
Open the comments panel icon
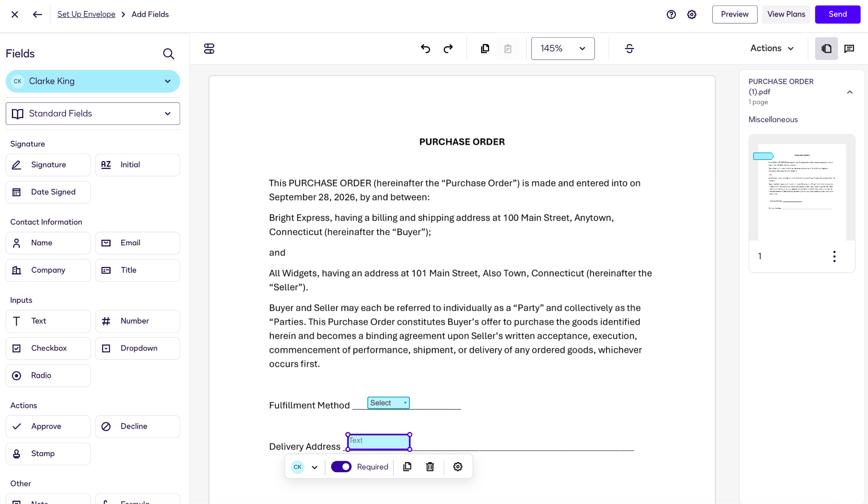(849, 49)
